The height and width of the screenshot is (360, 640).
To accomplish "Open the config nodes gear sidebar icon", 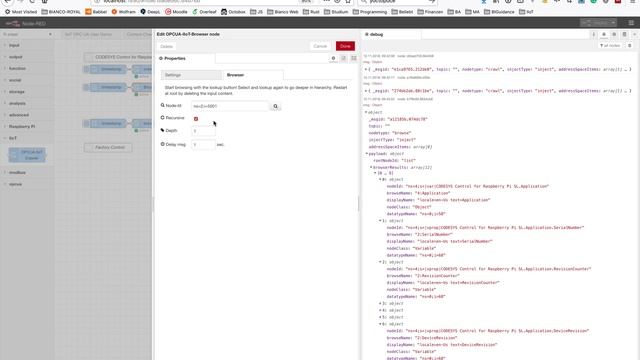I will click(614, 35).
